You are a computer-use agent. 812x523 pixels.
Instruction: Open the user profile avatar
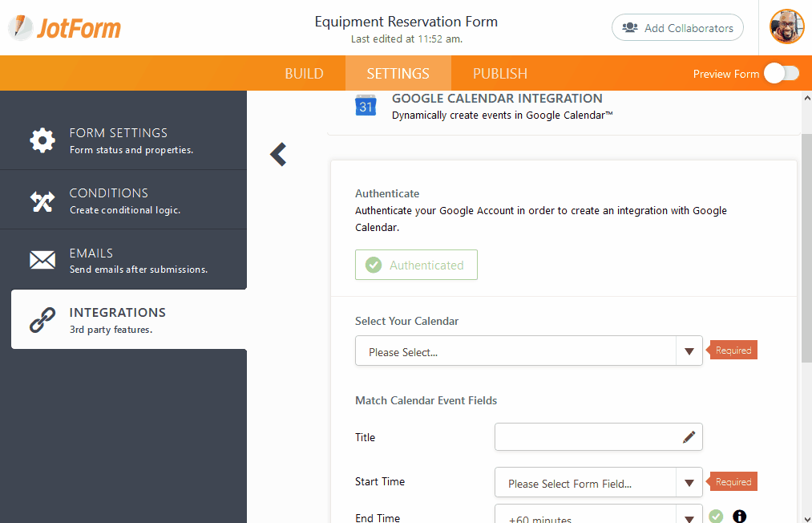pyautogui.click(x=786, y=27)
